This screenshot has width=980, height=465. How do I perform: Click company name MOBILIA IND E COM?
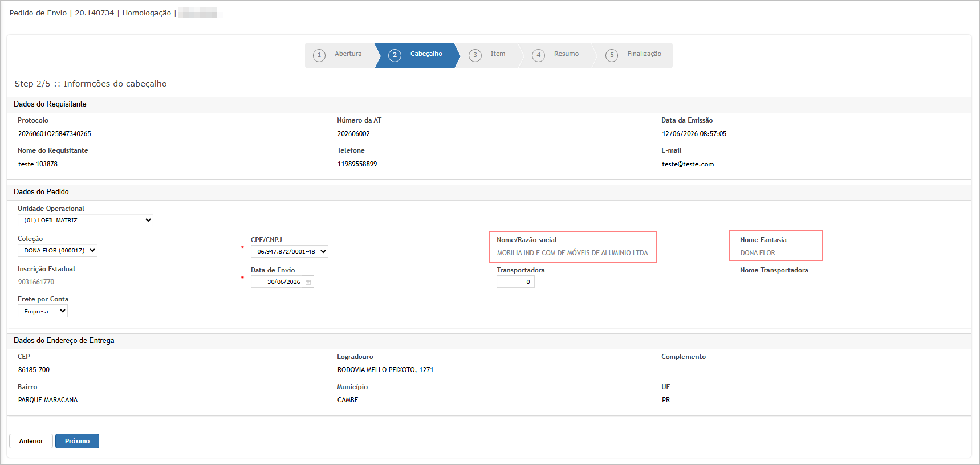click(572, 253)
